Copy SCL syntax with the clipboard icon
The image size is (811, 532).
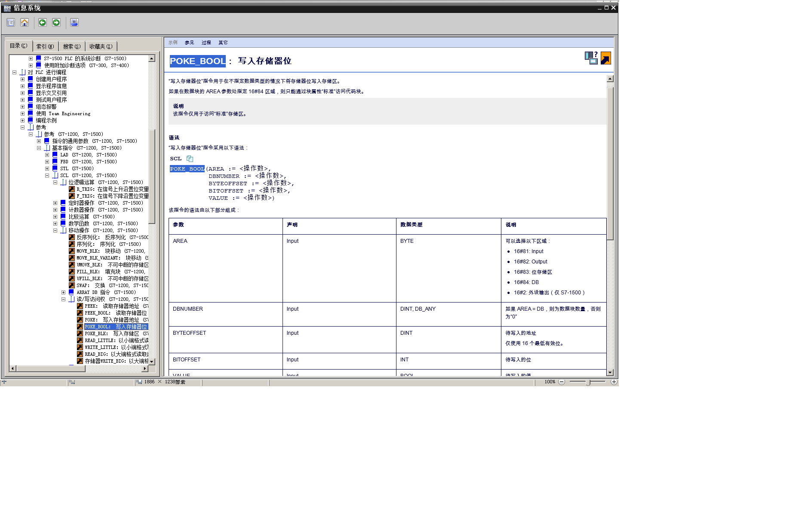[x=190, y=159]
